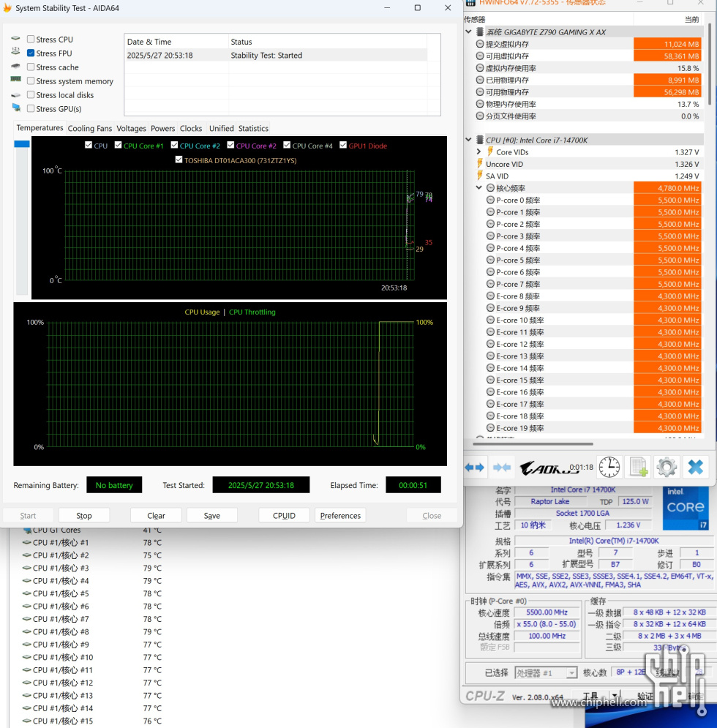Screen dimensions: 717x728
Task: Open the Clocks tab
Action: point(191,128)
